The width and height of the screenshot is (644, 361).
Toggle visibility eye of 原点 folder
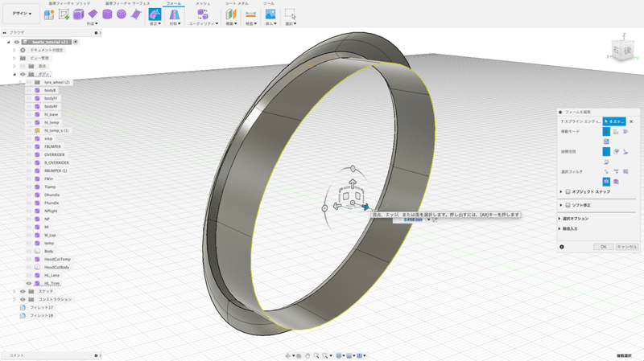tap(23, 66)
